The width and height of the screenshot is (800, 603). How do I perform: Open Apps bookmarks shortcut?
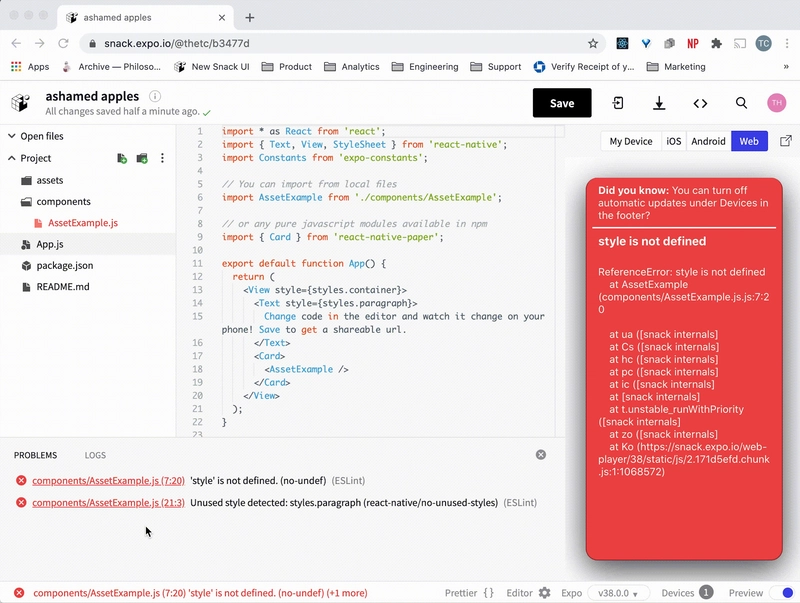30,67
